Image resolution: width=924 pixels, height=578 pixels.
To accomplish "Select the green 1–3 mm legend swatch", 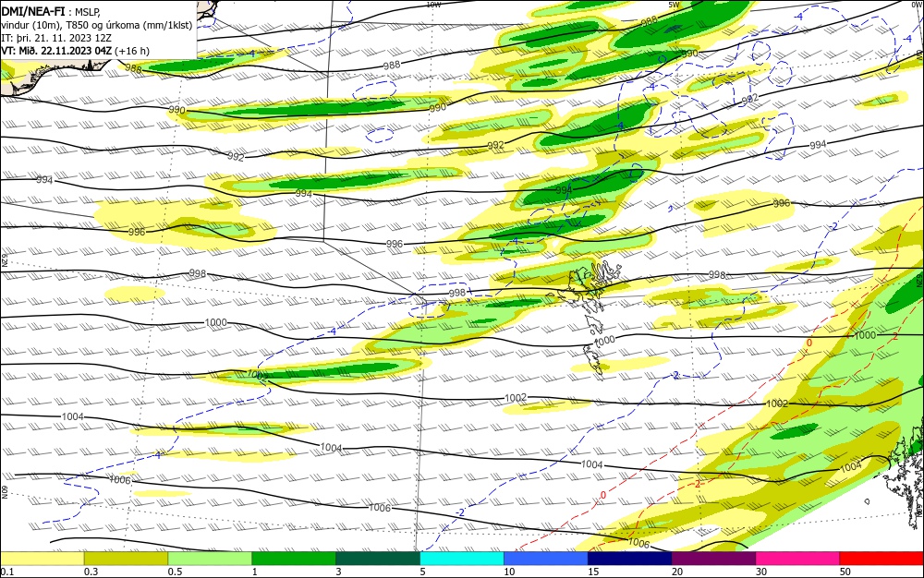I will [294, 559].
